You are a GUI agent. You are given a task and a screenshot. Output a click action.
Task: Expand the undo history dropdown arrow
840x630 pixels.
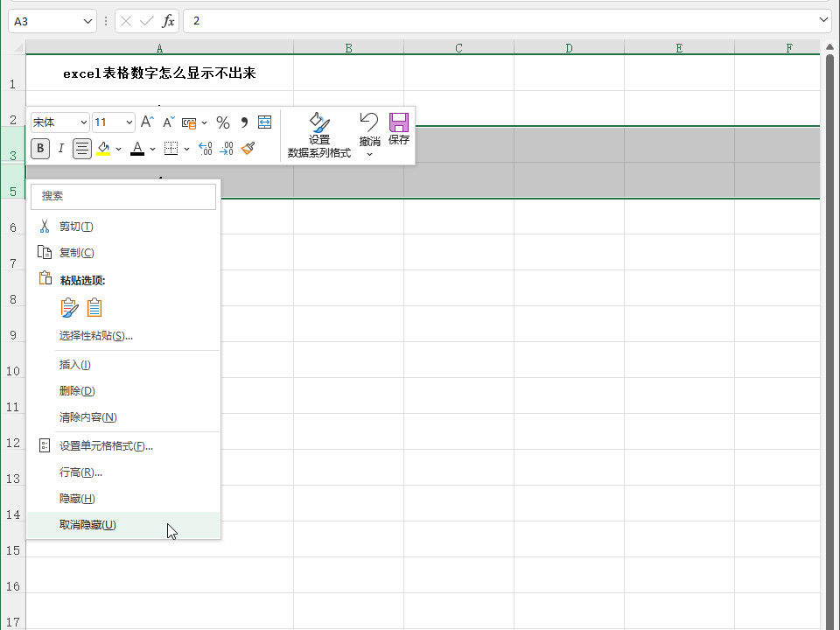pyautogui.click(x=369, y=154)
